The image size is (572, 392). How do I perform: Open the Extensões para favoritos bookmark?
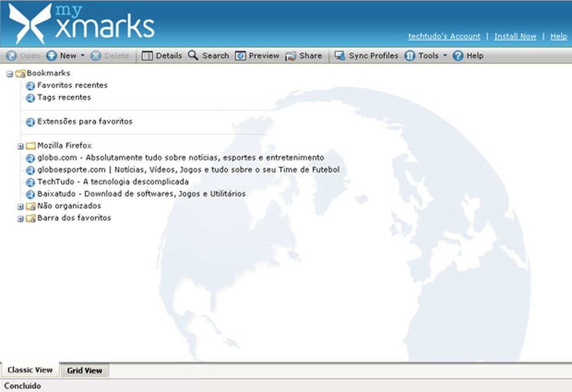pos(84,122)
